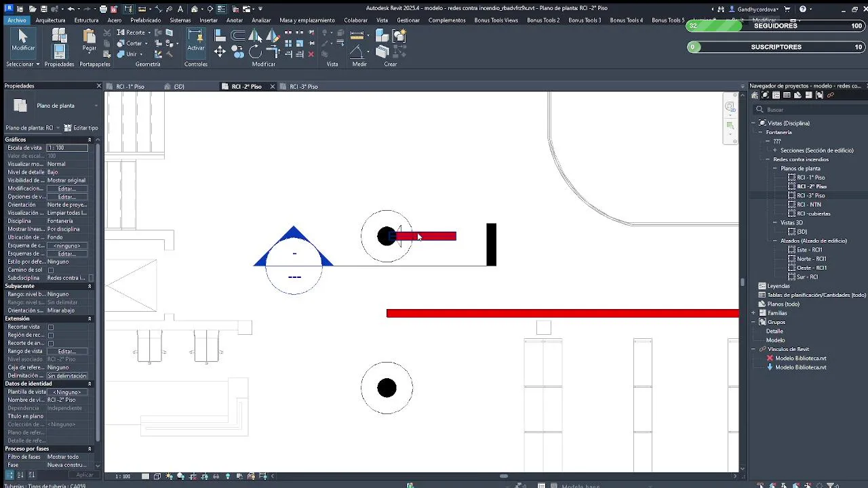This screenshot has height=488, width=868.
Task: Switch to the {3D} view tab
Action: [x=179, y=87]
